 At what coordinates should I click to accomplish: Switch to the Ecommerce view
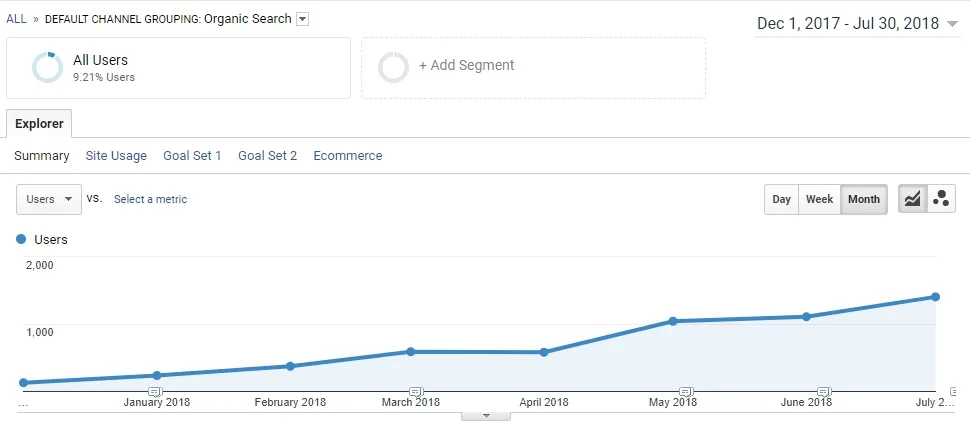click(x=348, y=156)
